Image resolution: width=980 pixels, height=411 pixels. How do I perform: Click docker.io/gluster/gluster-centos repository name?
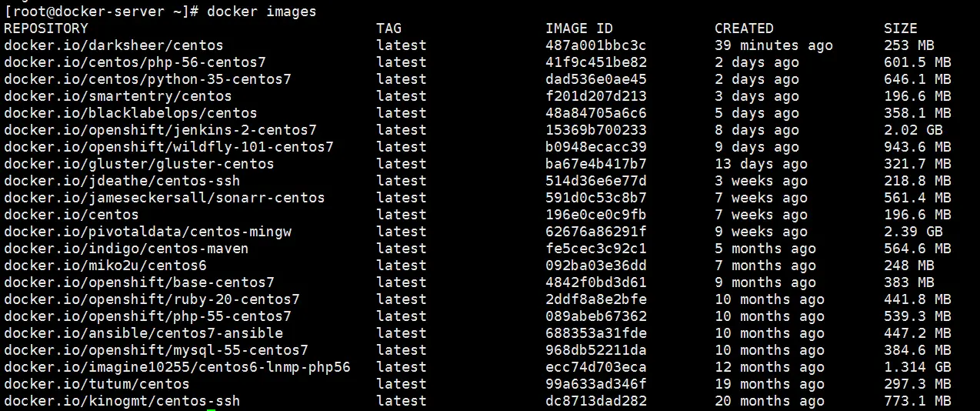139,164
